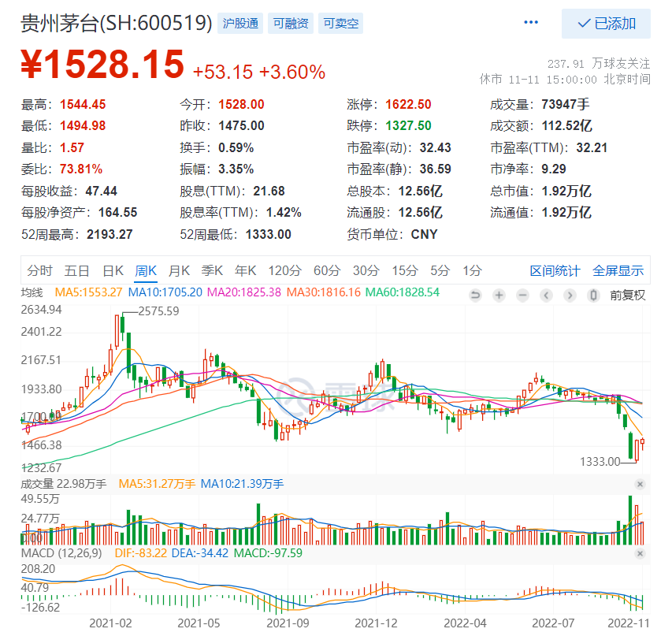Image resolution: width=672 pixels, height=636 pixels.
Task: Click the 237.91 万球友关注 follower count
Action: (599, 64)
